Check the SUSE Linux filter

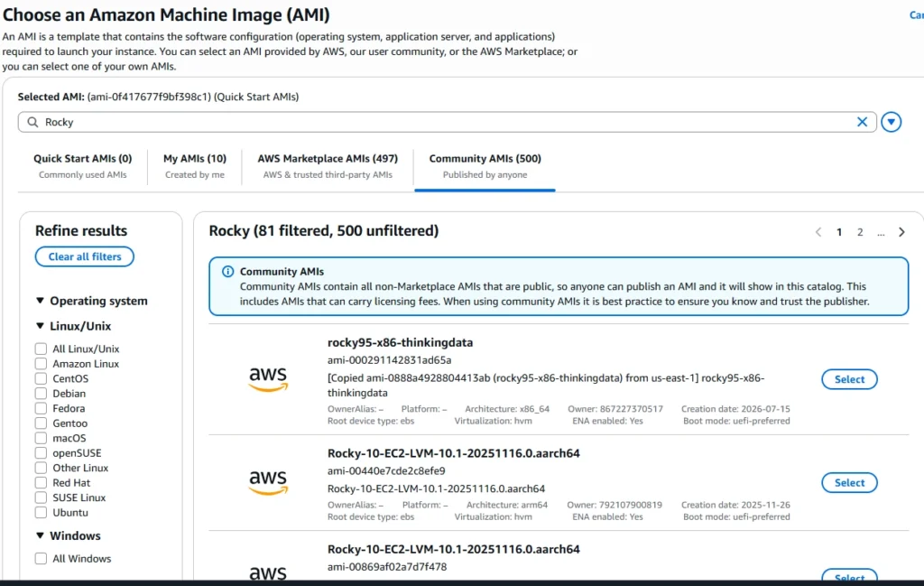41,498
